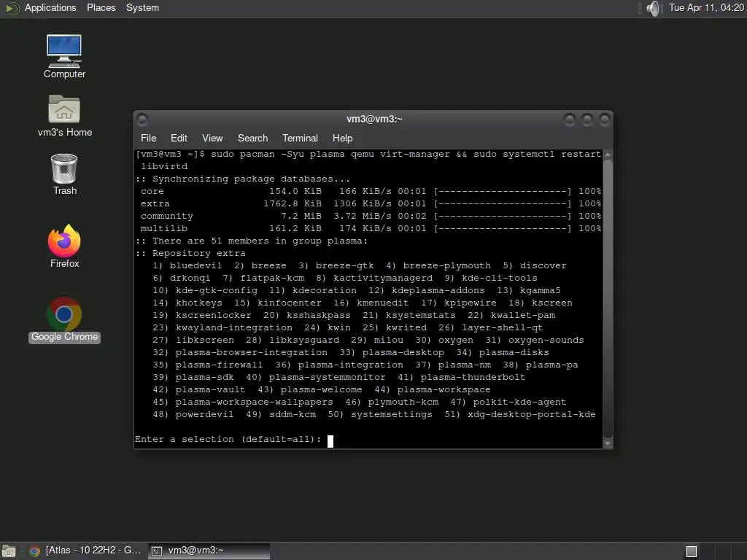Click the show desktop icon in bottom panel

click(x=9, y=551)
